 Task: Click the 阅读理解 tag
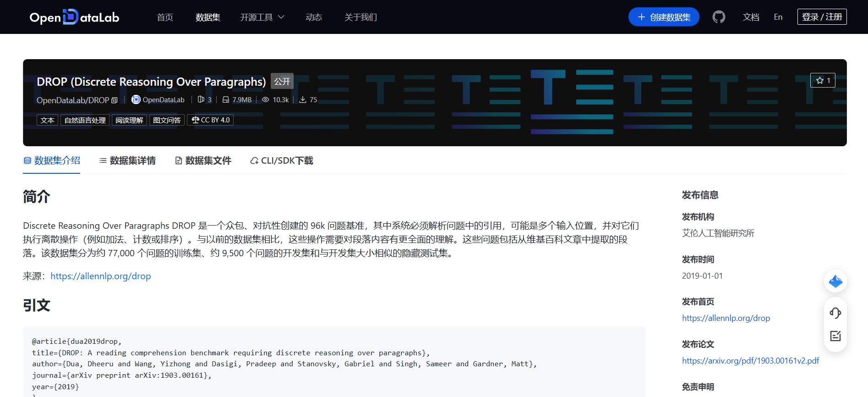[x=129, y=120]
